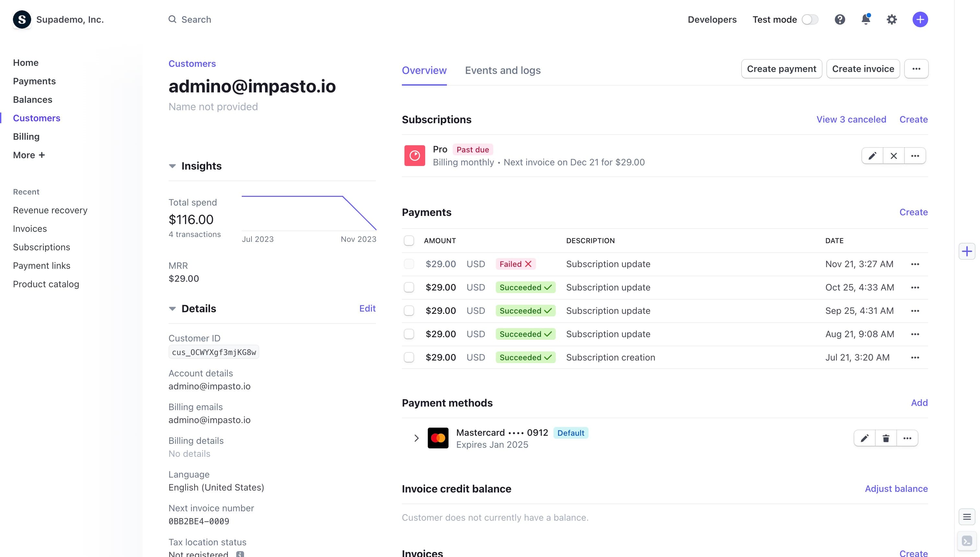Expand the More + sidebar menu
Image resolution: width=980 pixels, height=557 pixels.
pos(29,155)
